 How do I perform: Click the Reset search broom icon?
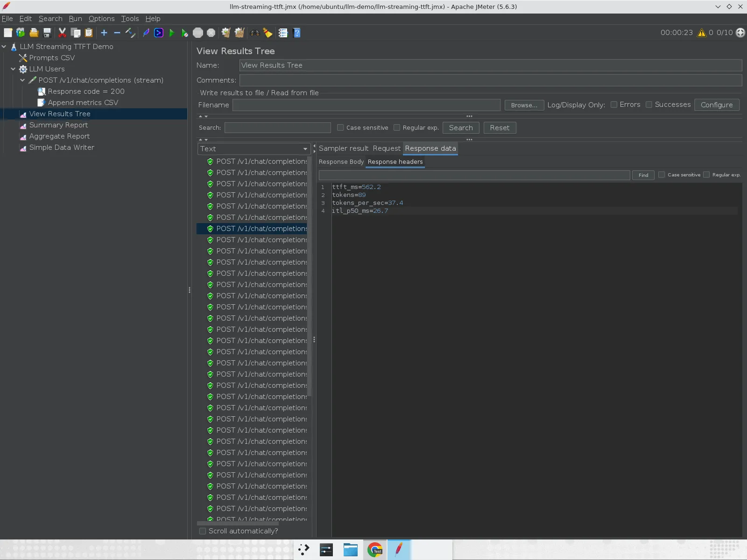click(x=268, y=33)
